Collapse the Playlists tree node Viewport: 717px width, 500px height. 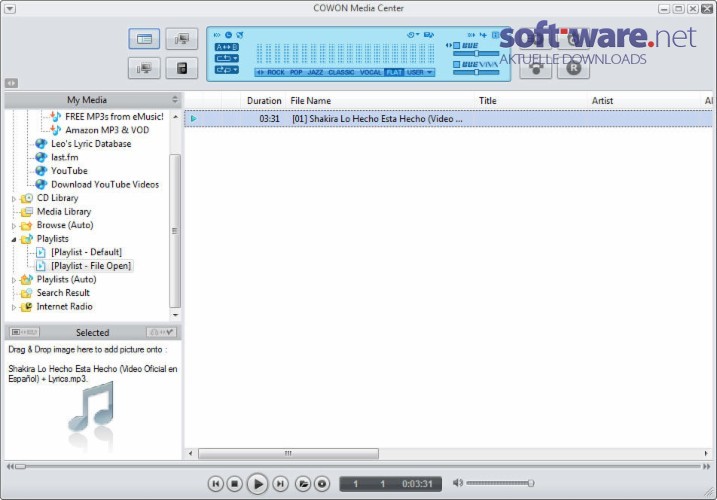(14, 239)
